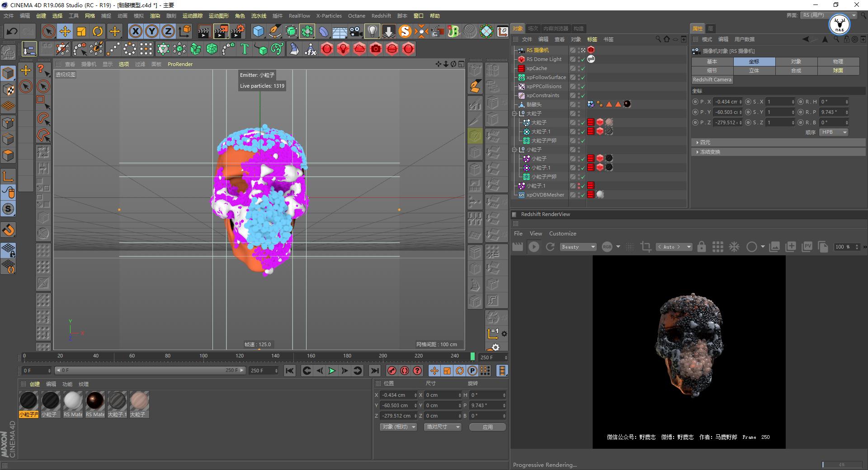Click the 应用 button in the coordinates panel

tap(487, 427)
